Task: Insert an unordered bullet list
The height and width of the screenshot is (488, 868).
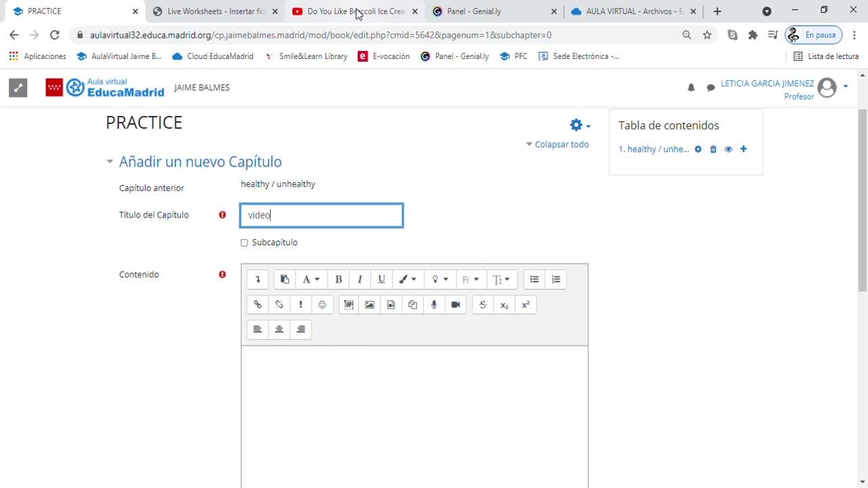Action: pos(534,279)
